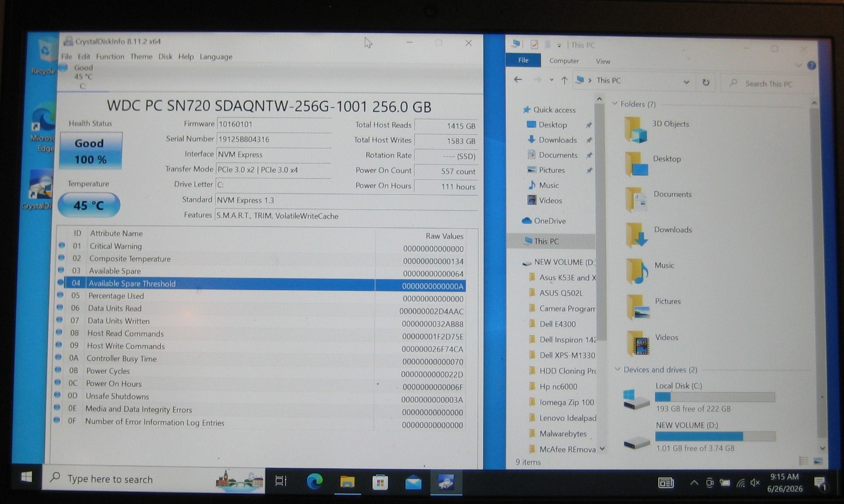The width and height of the screenshot is (844, 504).
Task: Open the Windows Start menu
Action: coord(26,478)
